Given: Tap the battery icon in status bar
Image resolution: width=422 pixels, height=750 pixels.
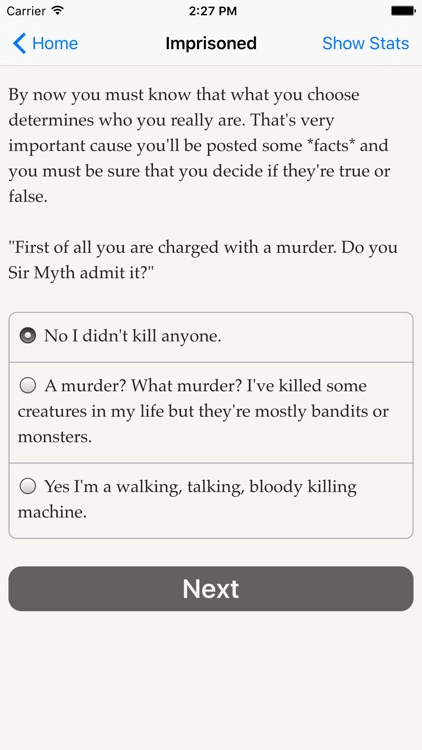Looking at the screenshot, I should pyautogui.click(x=403, y=11).
